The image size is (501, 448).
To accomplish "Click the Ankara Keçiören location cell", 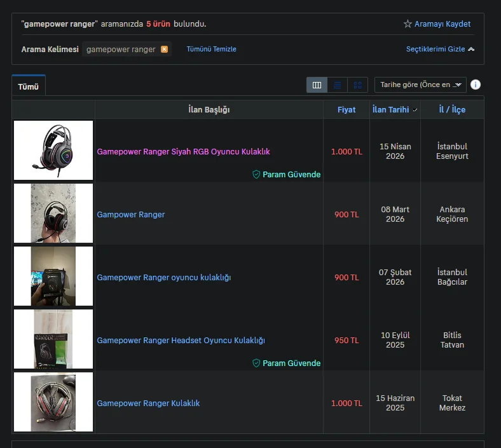I will point(452,214).
